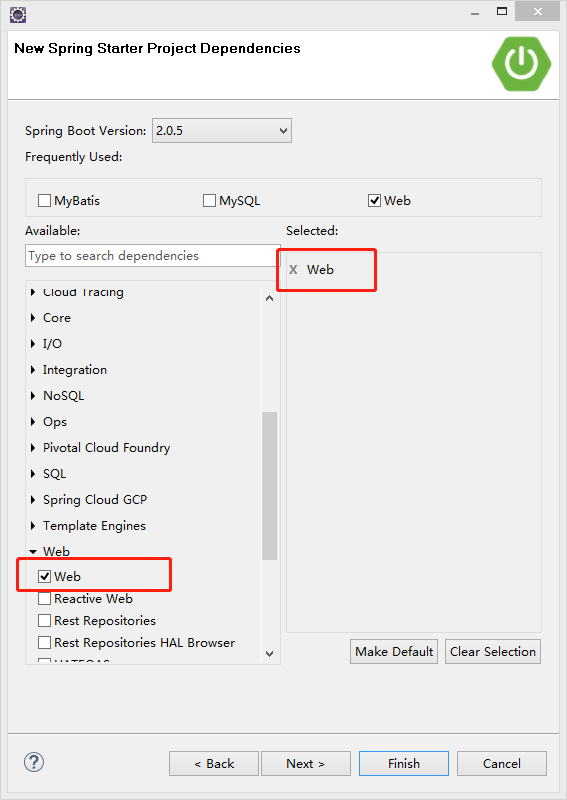Screen dimensions: 567x800
Task: Enable the MyBatis checkbox
Action: coord(44,201)
